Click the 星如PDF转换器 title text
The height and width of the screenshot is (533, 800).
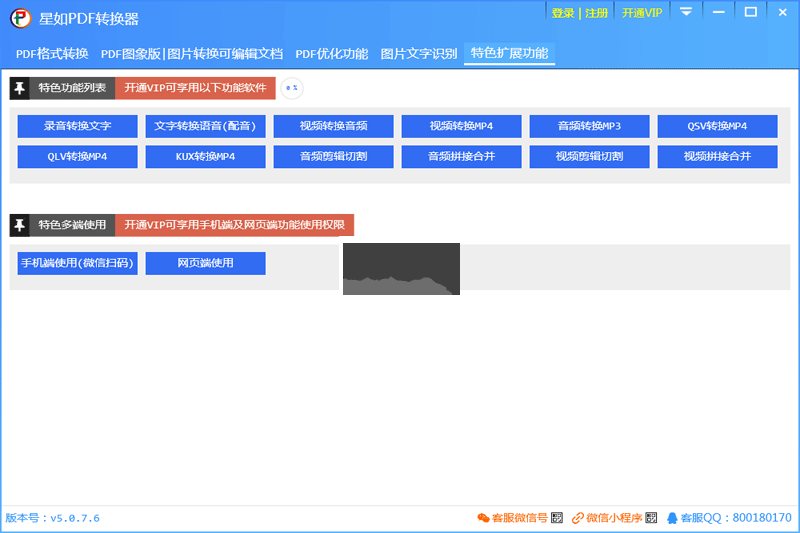[89, 19]
